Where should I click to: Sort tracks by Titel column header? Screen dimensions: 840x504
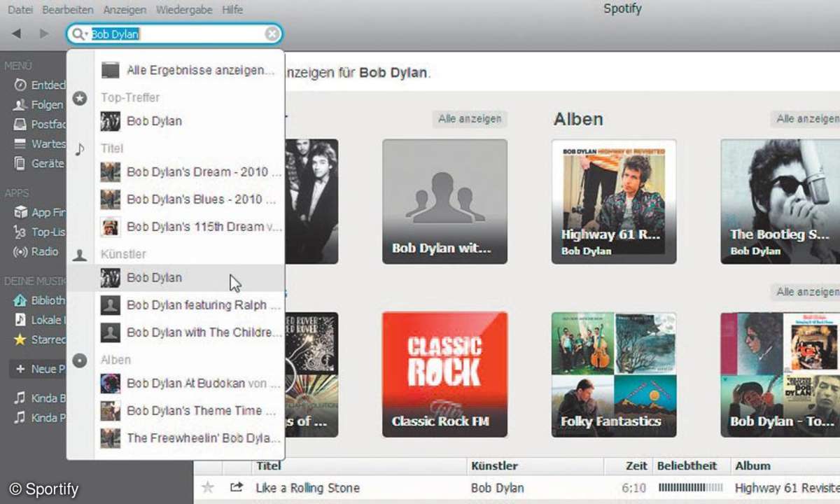(x=269, y=465)
